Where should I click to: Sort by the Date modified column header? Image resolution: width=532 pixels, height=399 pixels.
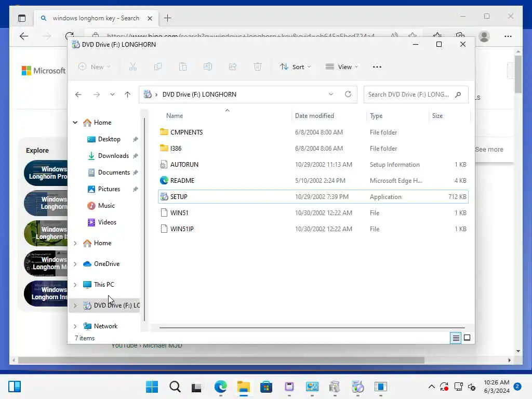pos(328,116)
